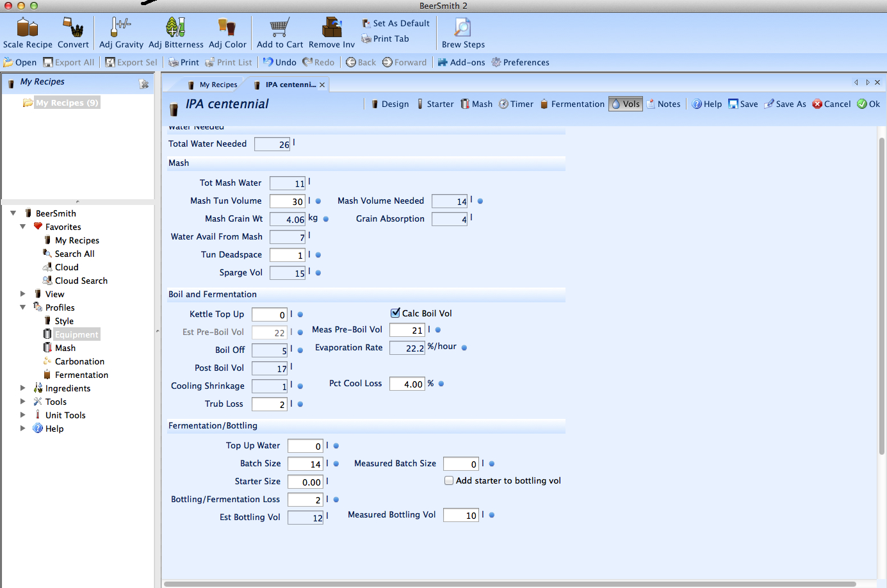Click the Batch Size field
Viewport: 887px width, 588px height.
(x=305, y=464)
